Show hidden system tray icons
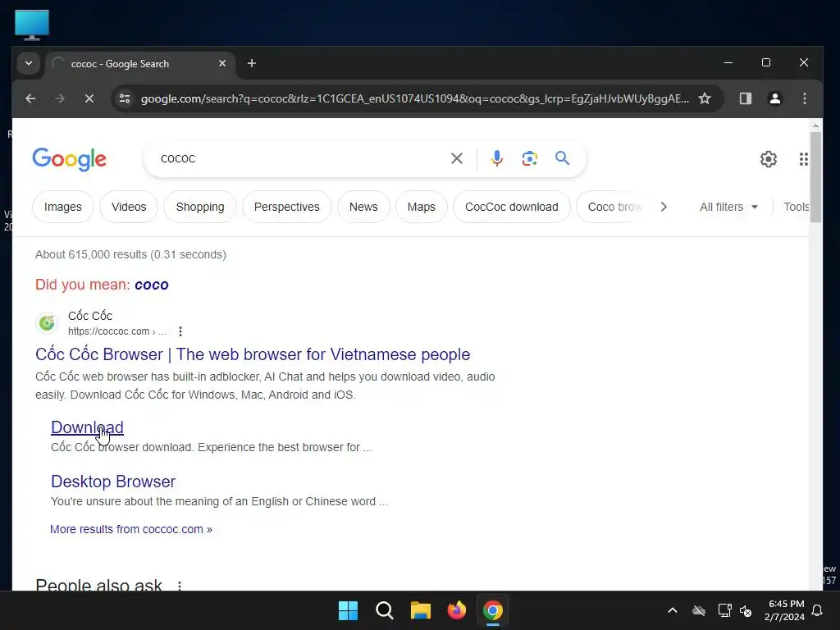Viewport: 840px width, 630px height. [x=673, y=610]
